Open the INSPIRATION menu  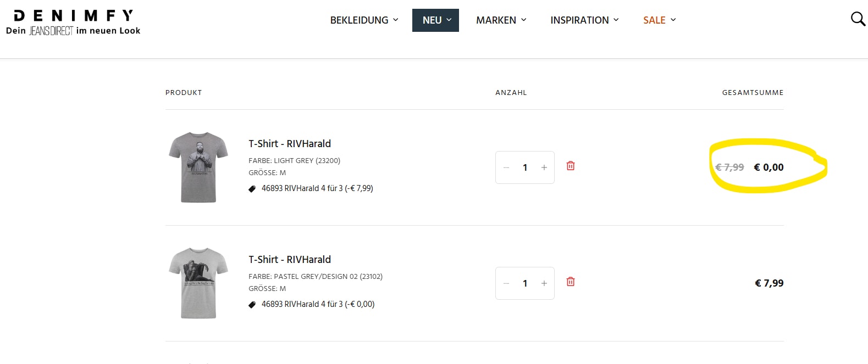(584, 20)
